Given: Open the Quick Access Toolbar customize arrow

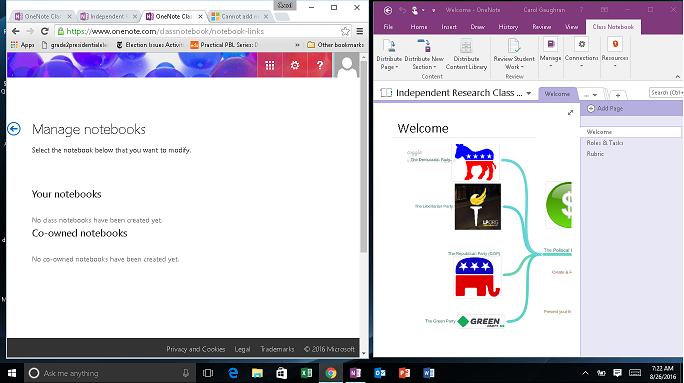Looking at the screenshot, I should [433, 10].
